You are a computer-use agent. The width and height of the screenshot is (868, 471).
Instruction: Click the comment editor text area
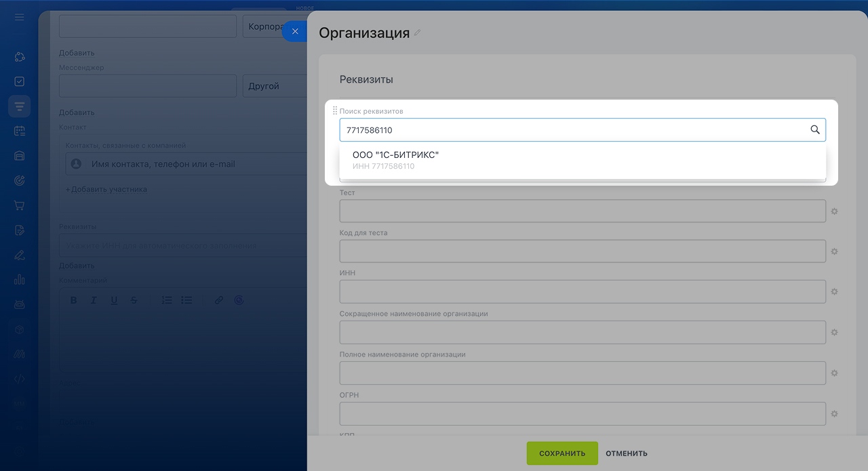coord(183,341)
